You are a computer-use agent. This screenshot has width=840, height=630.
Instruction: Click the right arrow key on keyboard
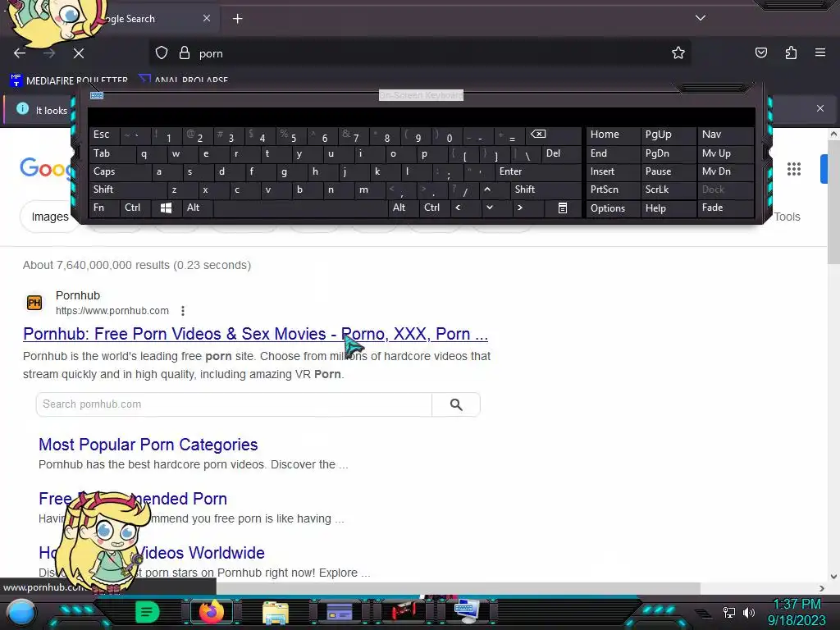click(519, 208)
